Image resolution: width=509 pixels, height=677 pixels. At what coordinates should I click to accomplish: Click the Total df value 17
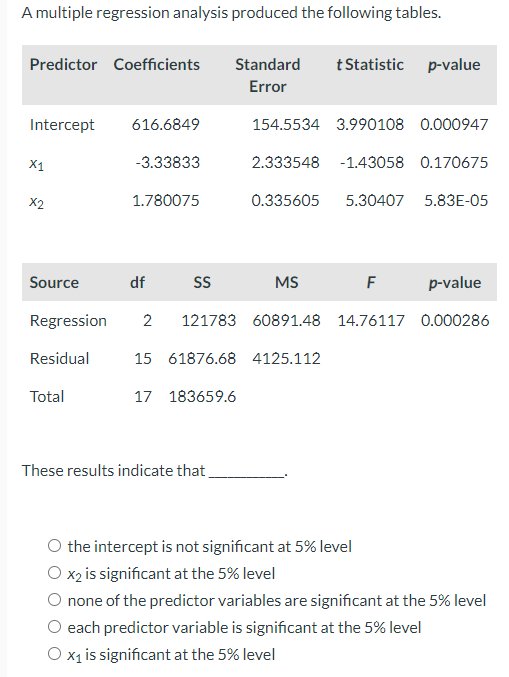tap(143, 396)
